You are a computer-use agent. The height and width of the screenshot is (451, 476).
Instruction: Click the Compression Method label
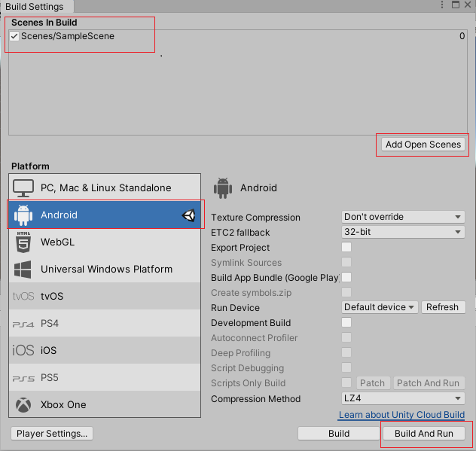tap(255, 399)
